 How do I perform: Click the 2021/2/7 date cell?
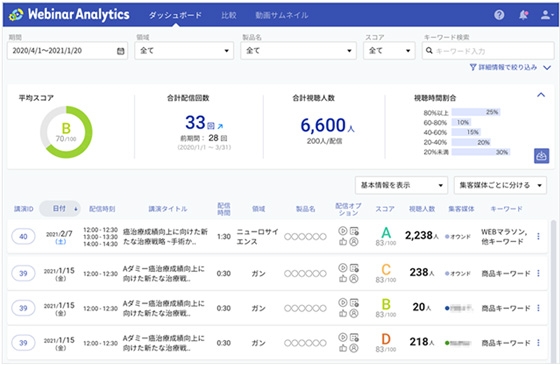59,237
